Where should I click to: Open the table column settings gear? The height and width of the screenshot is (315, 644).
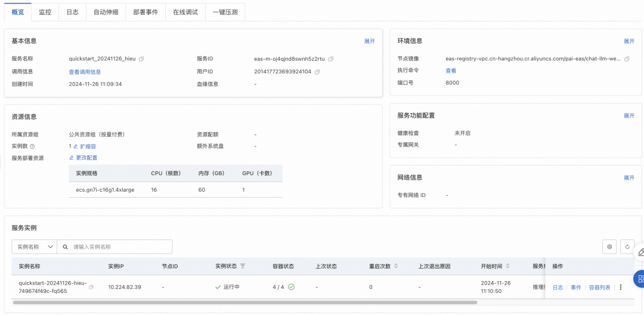click(609, 247)
